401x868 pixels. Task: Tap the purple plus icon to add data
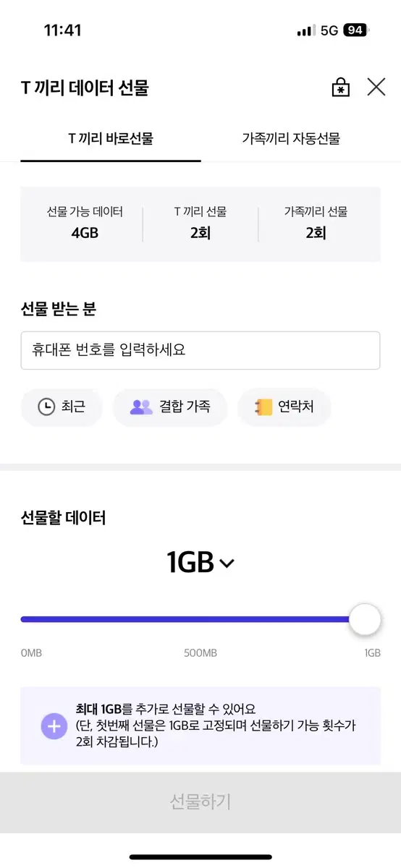[54, 726]
